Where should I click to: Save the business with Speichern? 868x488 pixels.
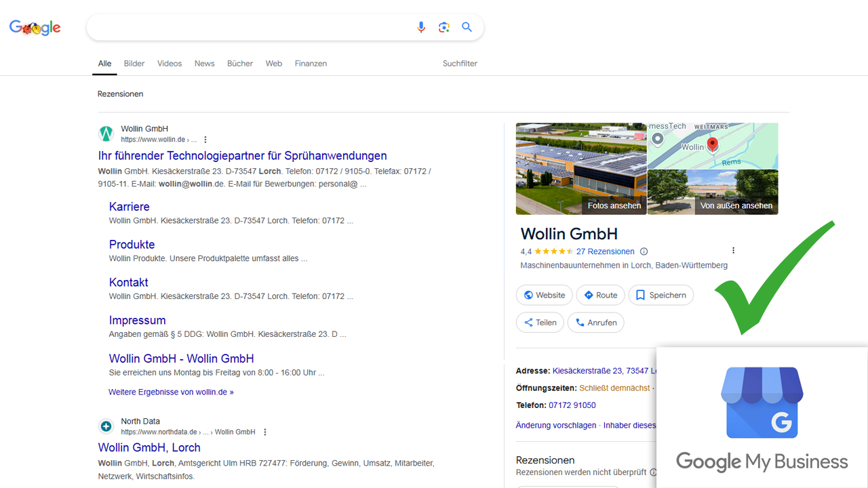pos(660,296)
